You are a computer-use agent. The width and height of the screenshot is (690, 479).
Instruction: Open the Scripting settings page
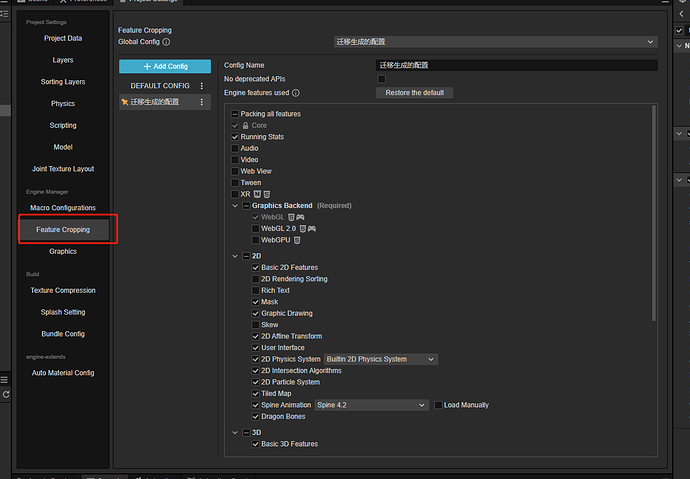(63, 125)
